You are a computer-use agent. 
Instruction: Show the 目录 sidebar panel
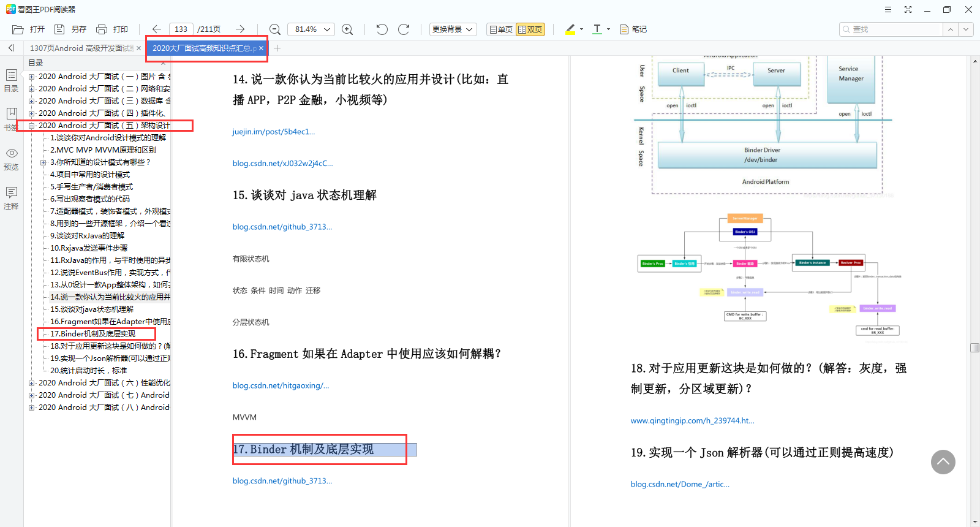coord(11,80)
